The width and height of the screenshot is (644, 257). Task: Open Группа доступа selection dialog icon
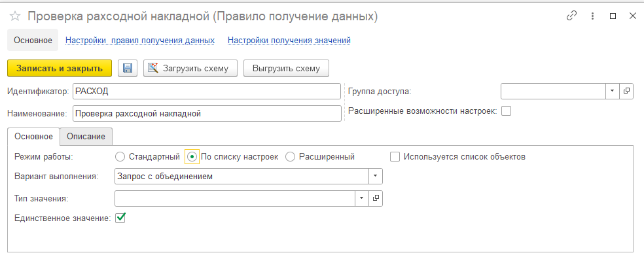[x=626, y=91]
